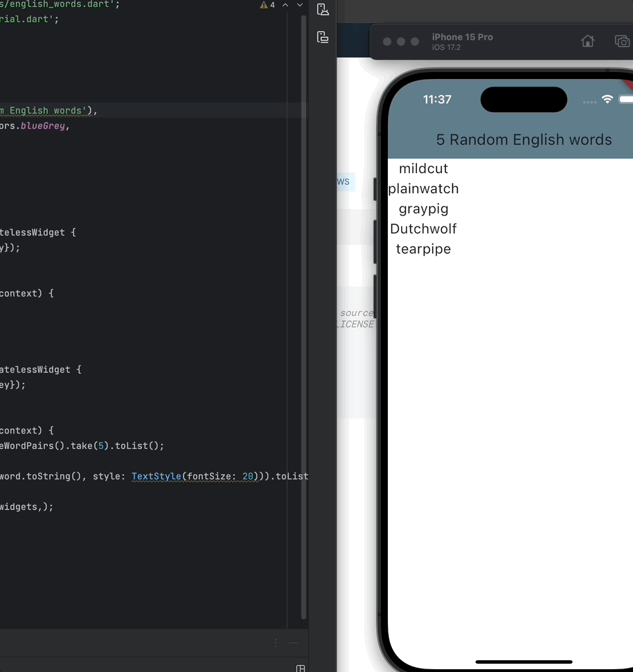The height and width of the screenshot is (672, 633).
Task: Open the Running Devices tool window
Action: (322, 37)
